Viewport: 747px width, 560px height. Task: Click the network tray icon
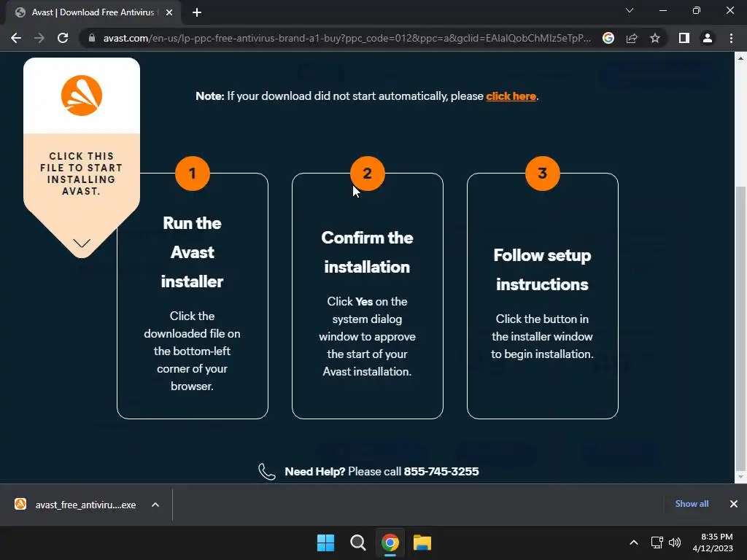pos(657,542)
